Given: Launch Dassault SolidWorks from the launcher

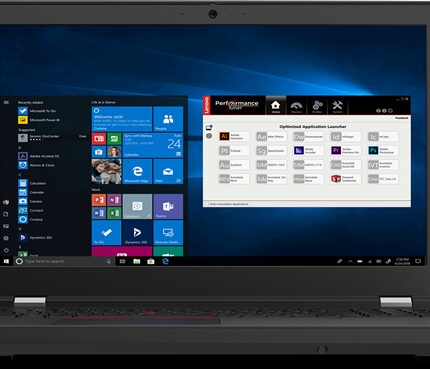Looking at the screenshot, I should pos(346,179).
